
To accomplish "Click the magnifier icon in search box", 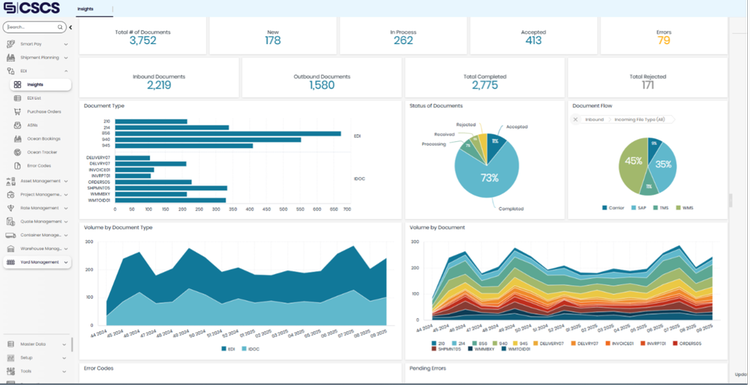I will [x=60, y=27].
